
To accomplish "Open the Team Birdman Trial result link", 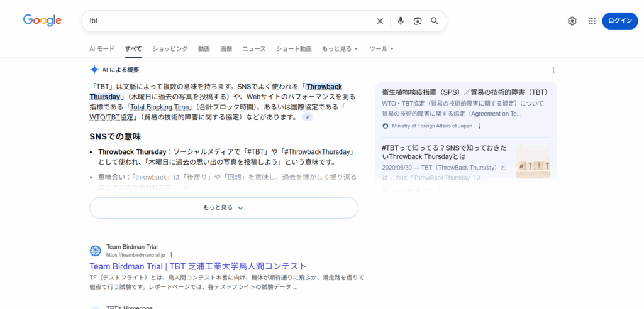I will [x=197, y=266].
